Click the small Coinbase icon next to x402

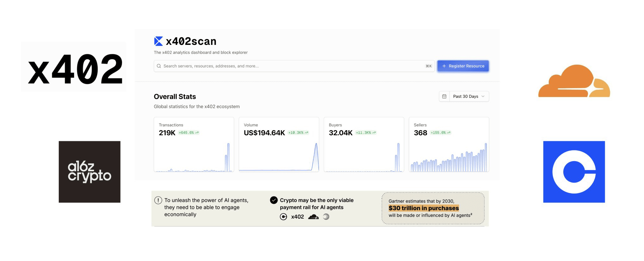[x=283, y=217]
